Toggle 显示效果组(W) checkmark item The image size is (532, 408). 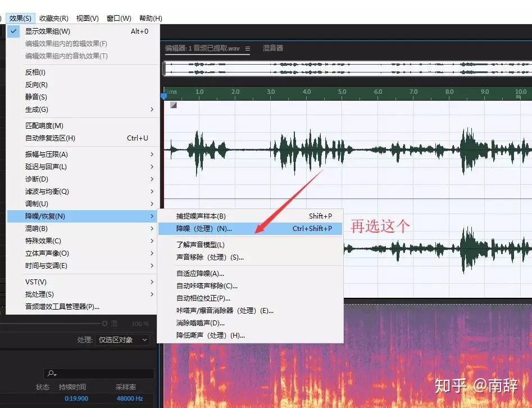click(x=82, y=31)
